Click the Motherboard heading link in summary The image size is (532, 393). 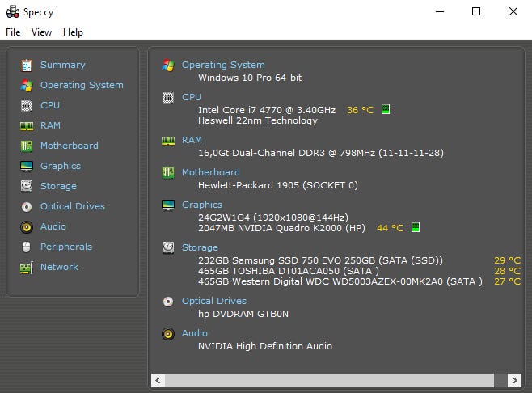pos(211,172)
